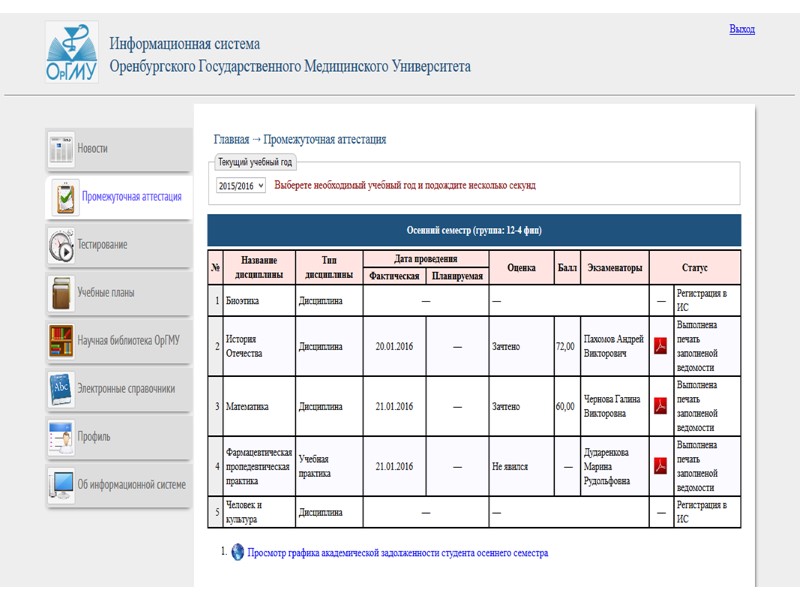Open the 2015/2016 academic year dropdown
This screenshot has width=800, height=600.
(240, 186)
